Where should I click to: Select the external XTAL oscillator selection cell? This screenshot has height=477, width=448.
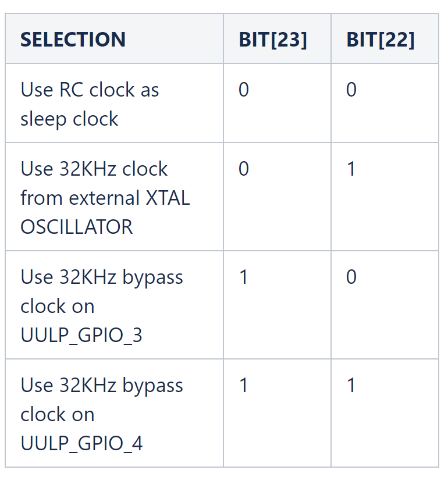(105, 198)
